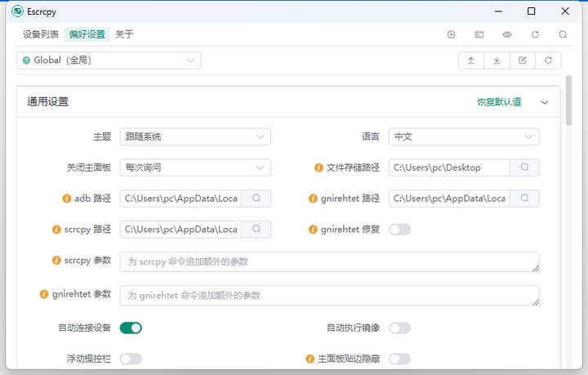Click 恢复默认值 to restore defaults

(499, 102)
